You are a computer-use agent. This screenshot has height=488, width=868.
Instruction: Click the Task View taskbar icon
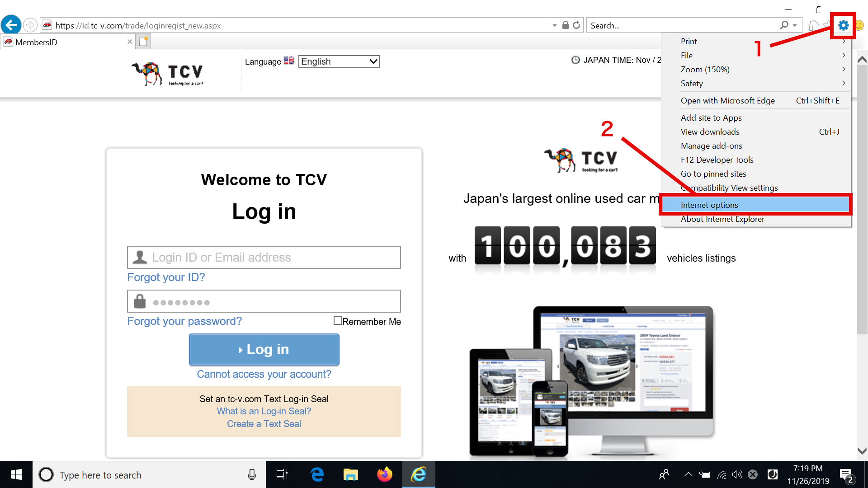tap(282, 474)
